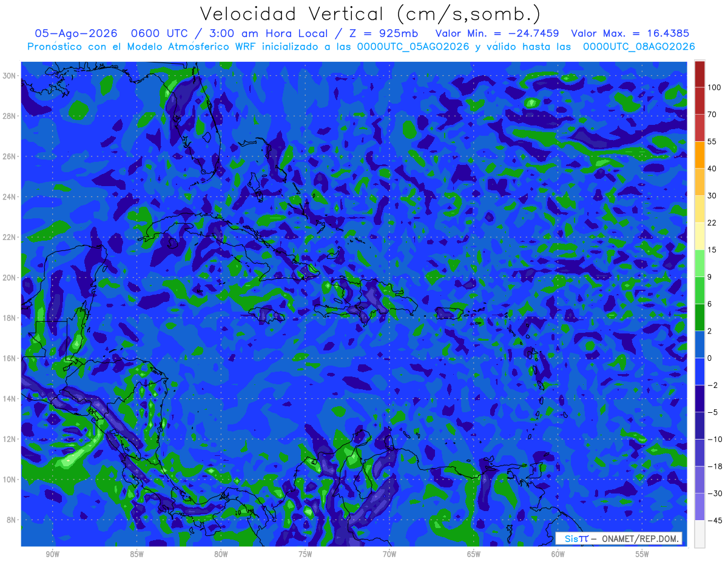Click the orange swatch between 40 and 55
The width and height of the screenshot is (728, 562).
[699, 155]
